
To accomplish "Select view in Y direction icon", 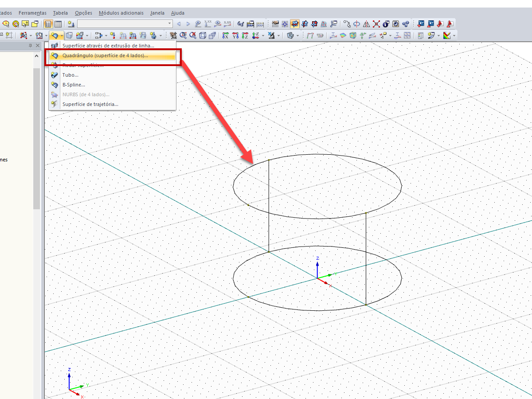I will point(235,35).
